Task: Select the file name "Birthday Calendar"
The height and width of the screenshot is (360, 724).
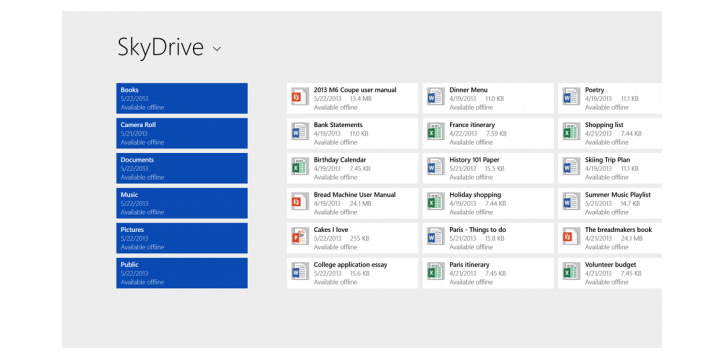Action: click(x=340, y=160)
